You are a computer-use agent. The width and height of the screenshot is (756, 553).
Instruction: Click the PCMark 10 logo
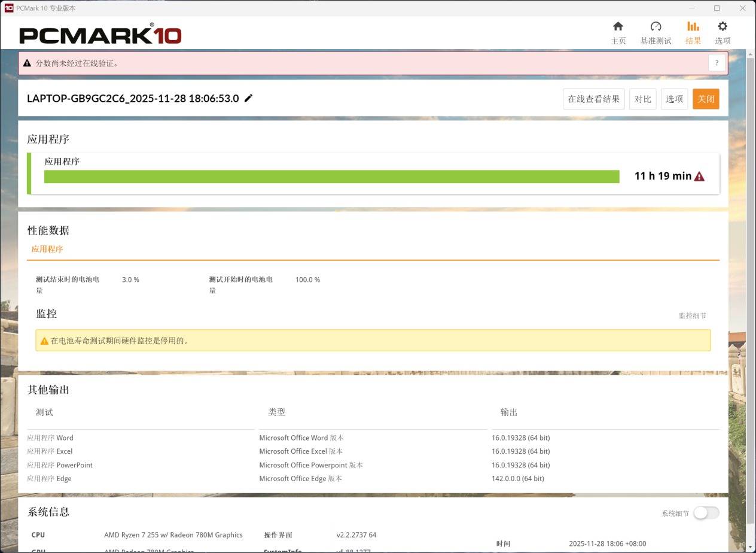(x=100, y=35)
